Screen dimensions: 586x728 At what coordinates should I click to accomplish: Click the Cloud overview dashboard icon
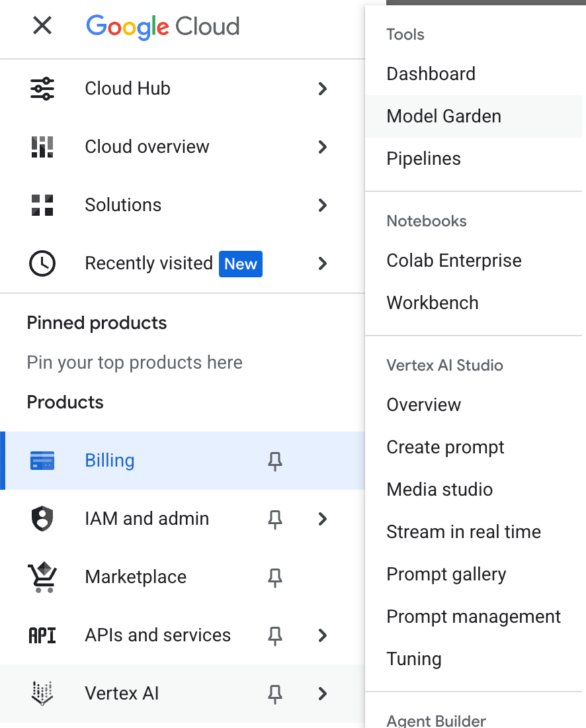pos(42,147)
